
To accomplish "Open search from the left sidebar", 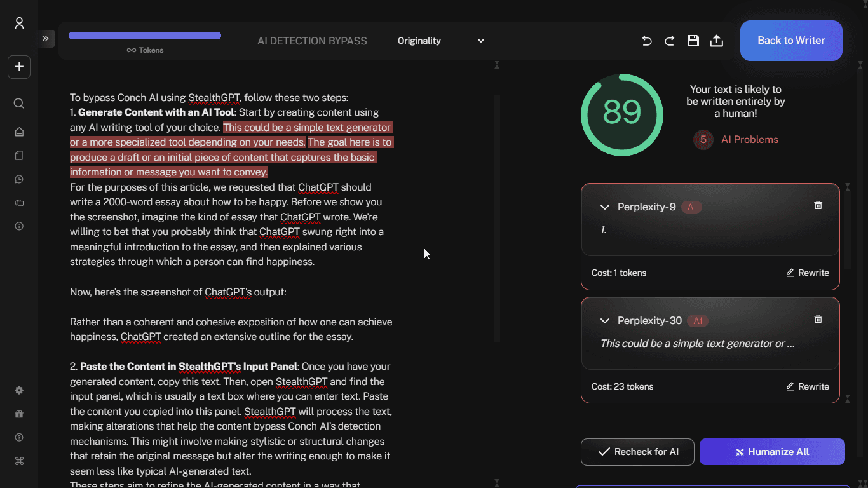I will click(x=19, y=104).
